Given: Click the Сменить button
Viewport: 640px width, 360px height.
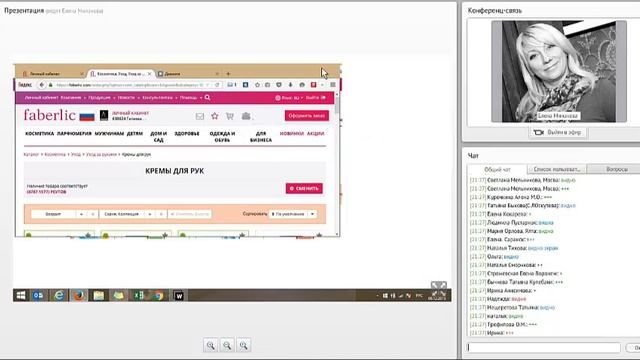Looking at the screenshot, I should pos(304,189).
